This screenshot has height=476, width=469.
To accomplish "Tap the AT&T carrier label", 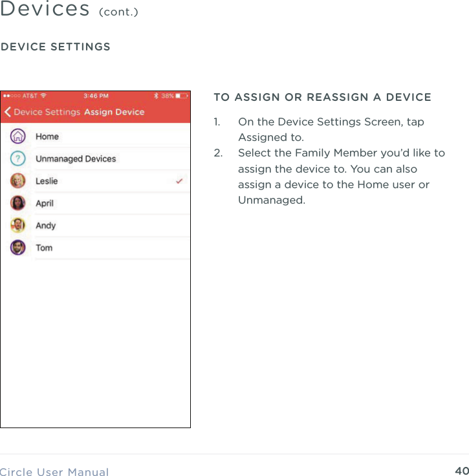I will pyautogui.click(x=30, y=96).
